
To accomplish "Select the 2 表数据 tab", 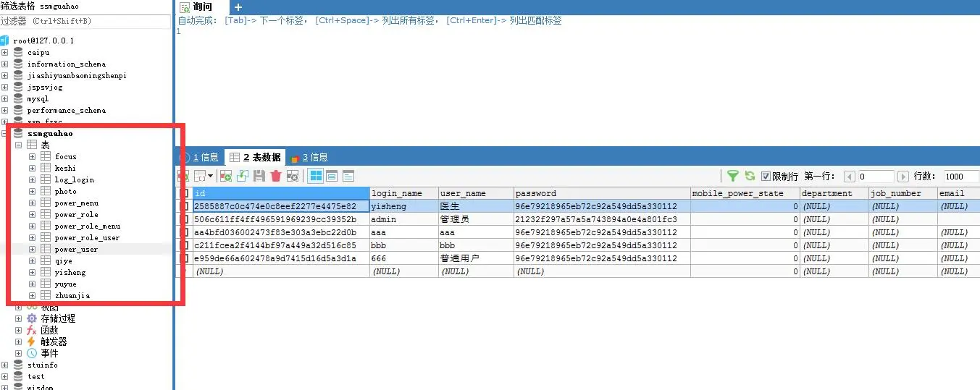I will point(256,157).
